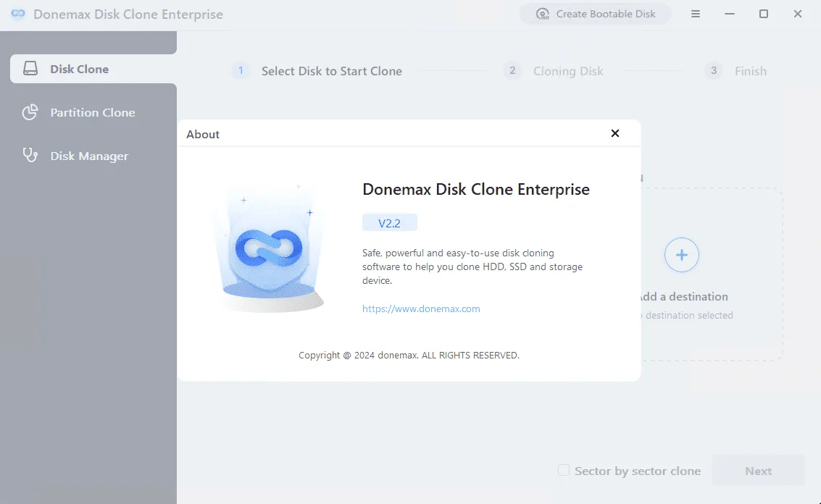Close the Donemax application window

click(x=797, y=14)
